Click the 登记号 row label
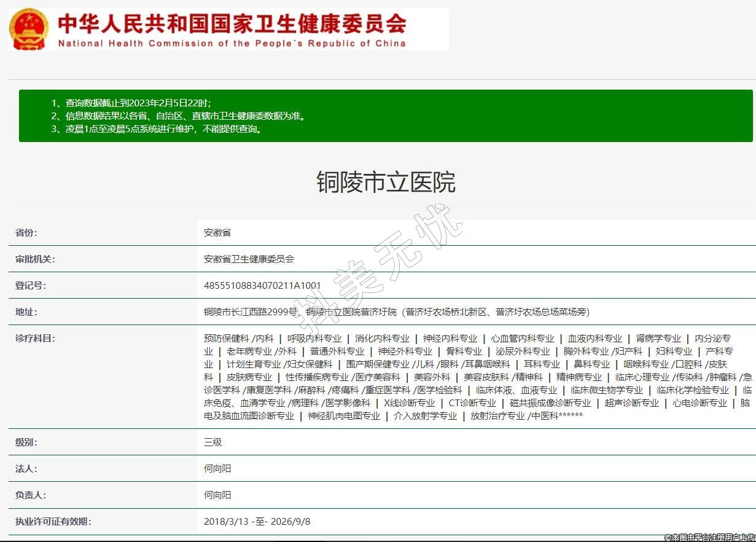Viewport: 756px width, 542px height. [x=31, y=285]
